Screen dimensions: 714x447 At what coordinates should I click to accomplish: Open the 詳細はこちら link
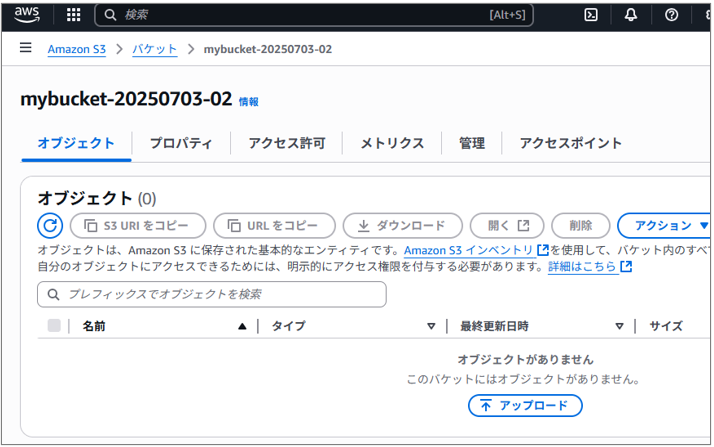[582, 266]
